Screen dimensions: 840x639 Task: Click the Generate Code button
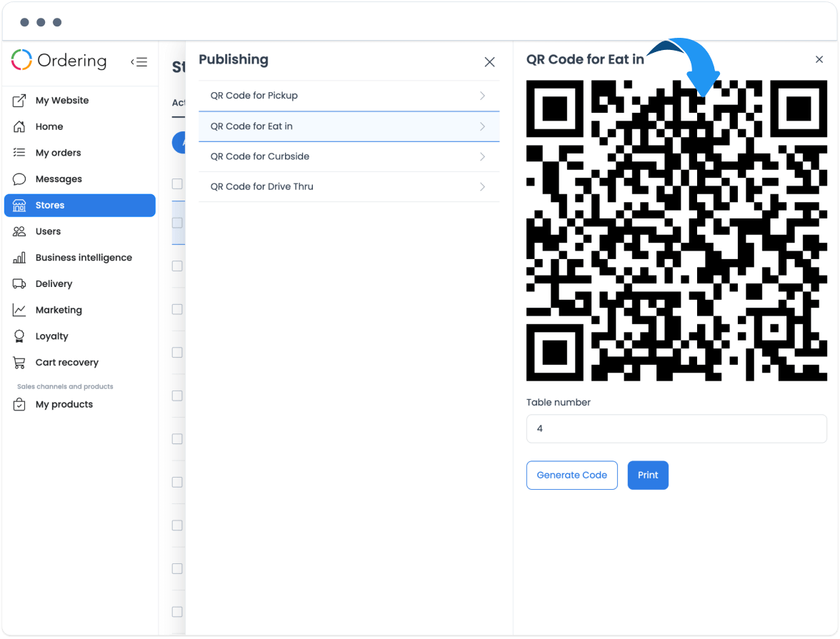pos(571,475)
